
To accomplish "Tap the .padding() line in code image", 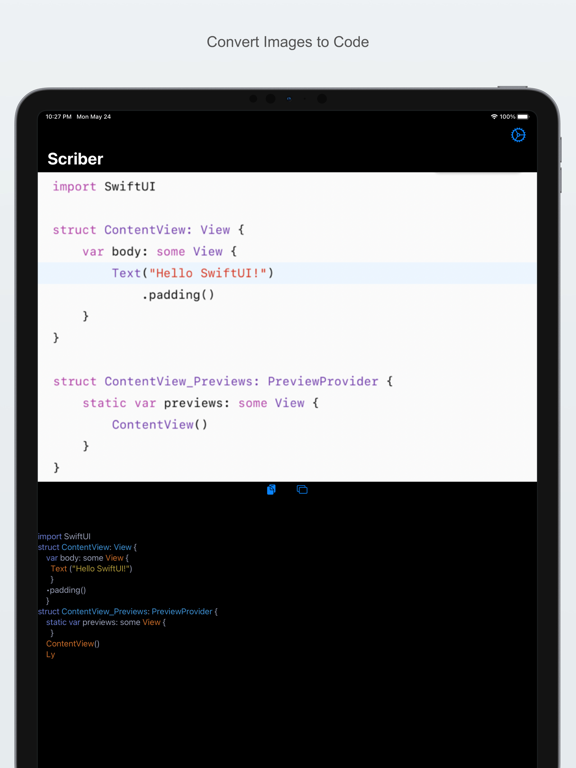I will [x=178, y=295].
